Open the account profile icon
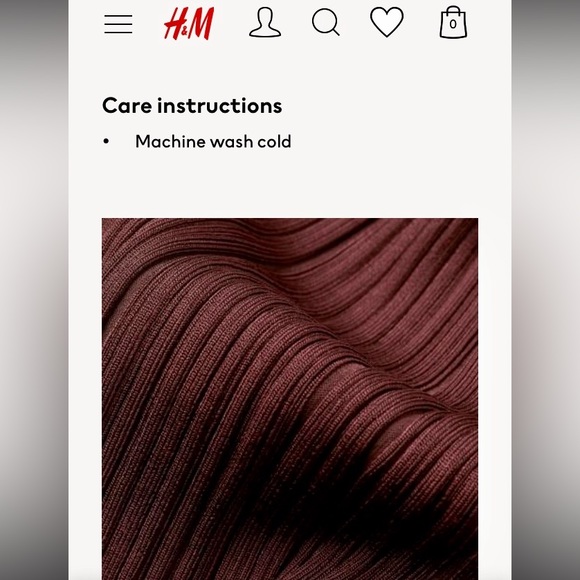This screenshot has height=580, width=580. point(265,22)
